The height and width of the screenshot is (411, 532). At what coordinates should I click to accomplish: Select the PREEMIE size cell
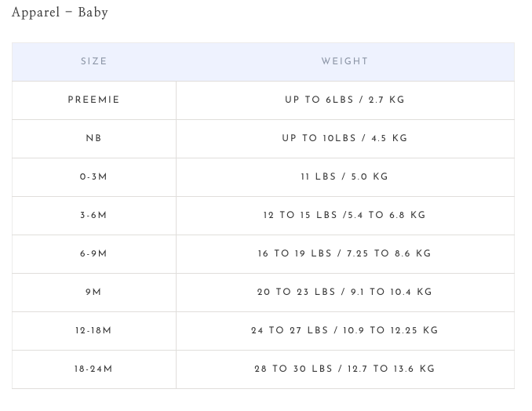(x=93, y=100)
